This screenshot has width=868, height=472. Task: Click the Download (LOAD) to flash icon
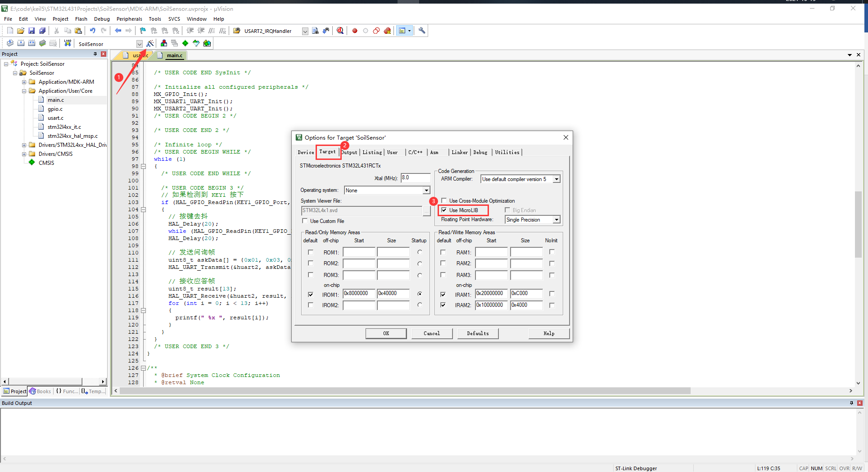coord(68,43)
